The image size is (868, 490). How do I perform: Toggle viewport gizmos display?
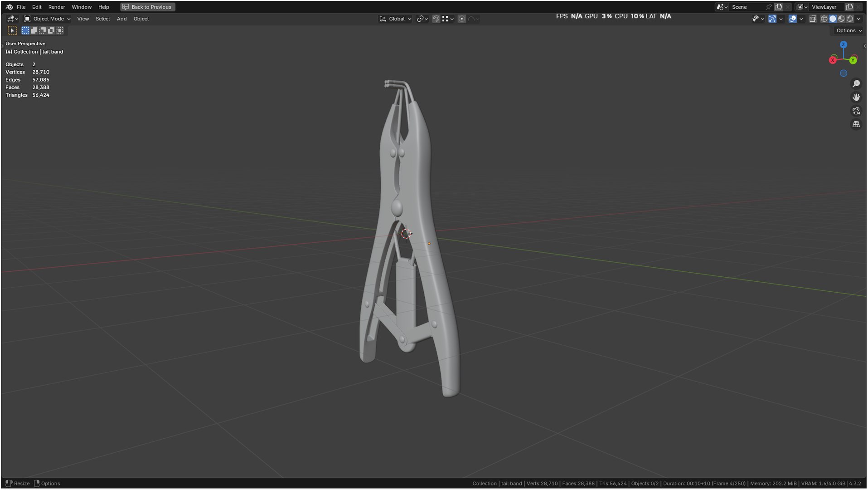[x=772, y=19]
